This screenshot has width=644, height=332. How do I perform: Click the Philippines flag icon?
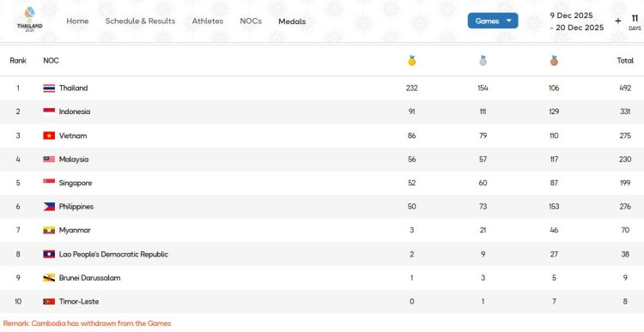tap(49, 207)
